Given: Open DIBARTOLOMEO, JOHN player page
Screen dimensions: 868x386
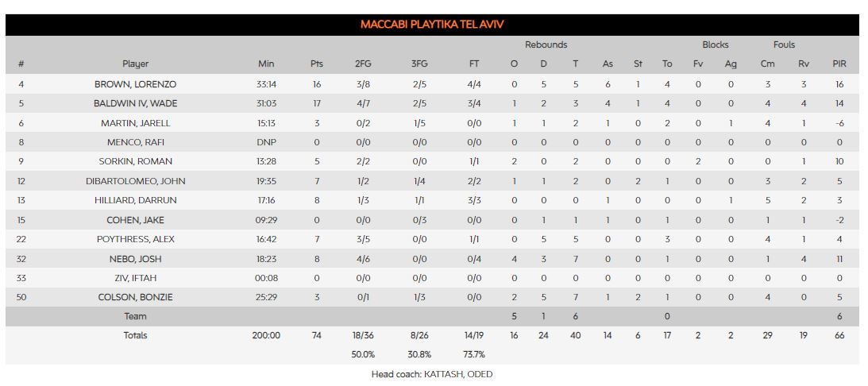Looking at the screenshot, I should pyautogui.click(x=135, y=181).
